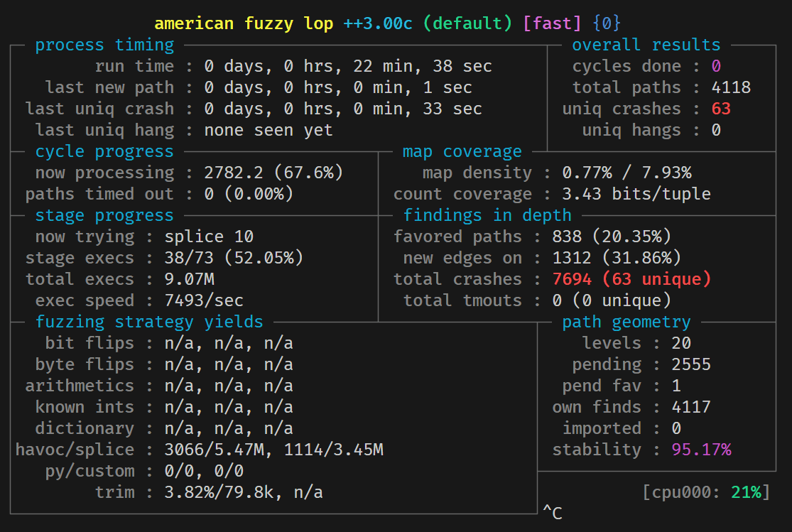Click the 'process timing' section header

104,45
